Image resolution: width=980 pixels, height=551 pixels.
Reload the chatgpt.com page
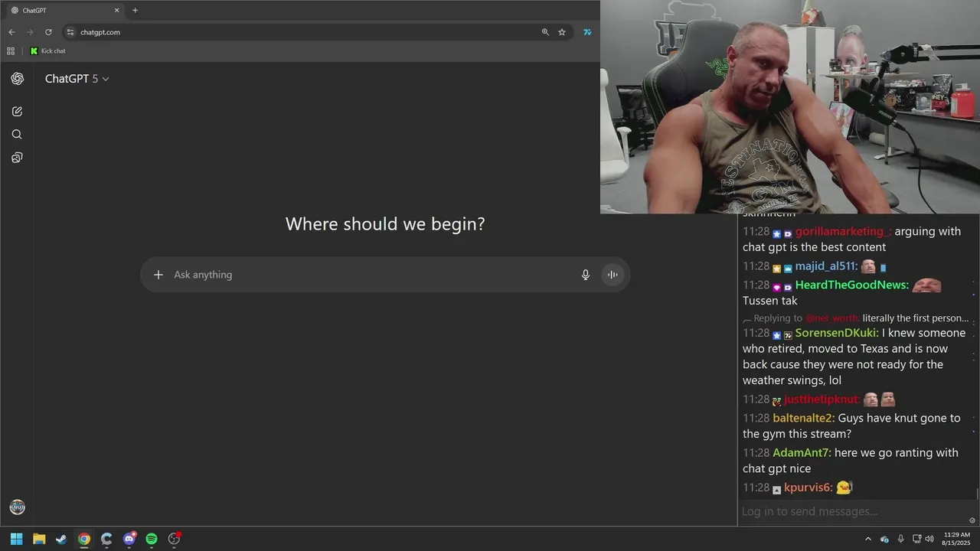[x=48, y=32]
